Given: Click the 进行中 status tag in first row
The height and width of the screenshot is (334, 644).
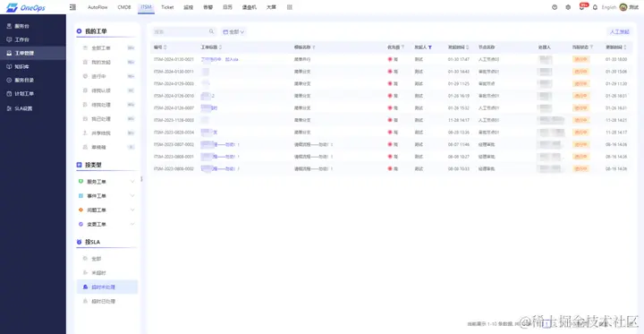Looking at the screenshot, I should pos(580,59).
